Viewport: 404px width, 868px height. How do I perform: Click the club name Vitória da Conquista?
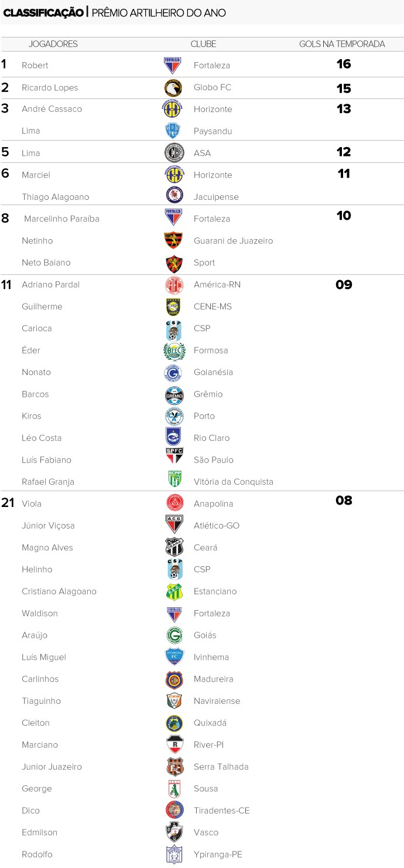tap(233, 482)
